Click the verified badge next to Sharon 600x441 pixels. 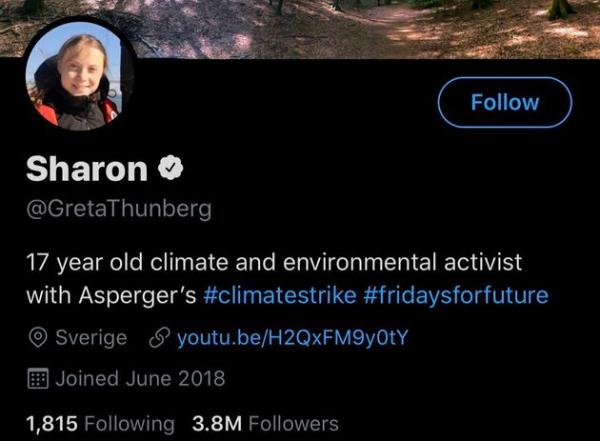(171, 170)
